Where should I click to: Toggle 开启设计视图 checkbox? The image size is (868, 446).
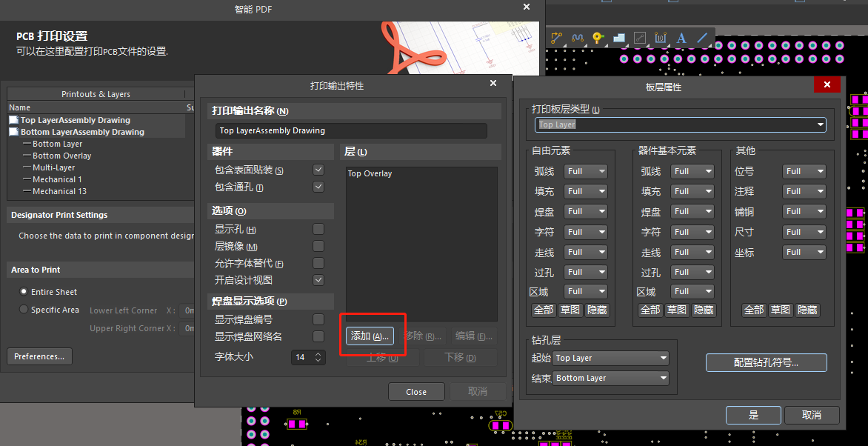click(x=318, y=280)
